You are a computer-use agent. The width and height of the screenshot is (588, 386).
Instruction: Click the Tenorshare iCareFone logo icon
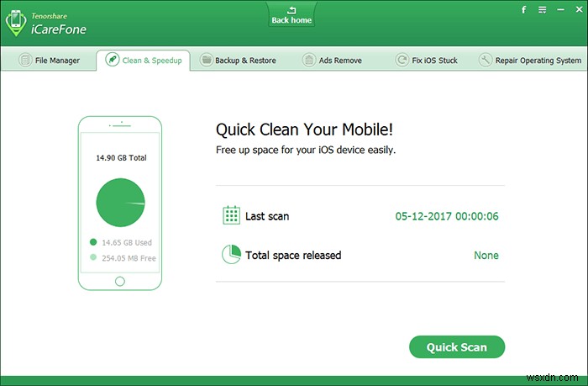pos(16,23)
